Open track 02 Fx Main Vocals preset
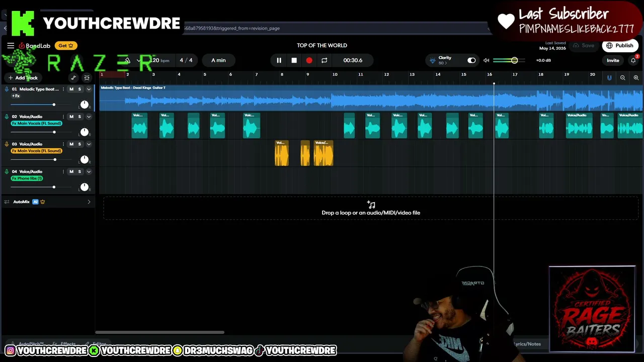Image resolution: width=644 pixels, height=362 pixels. click(36, 123)
